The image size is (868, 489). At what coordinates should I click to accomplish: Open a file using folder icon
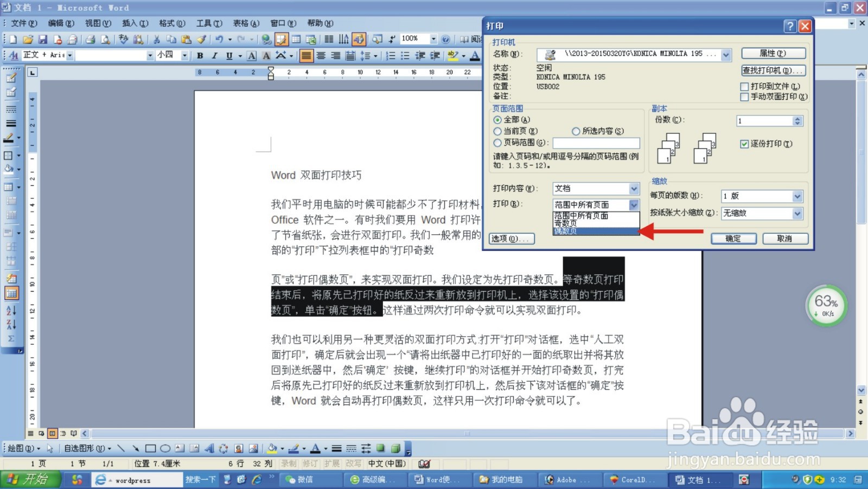click(x=28, y=40)
